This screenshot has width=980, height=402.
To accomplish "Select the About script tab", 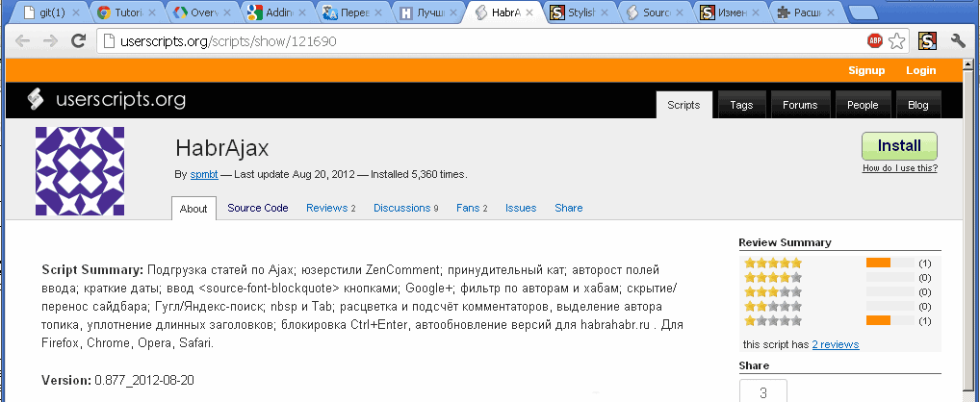I will click(193, 209).
